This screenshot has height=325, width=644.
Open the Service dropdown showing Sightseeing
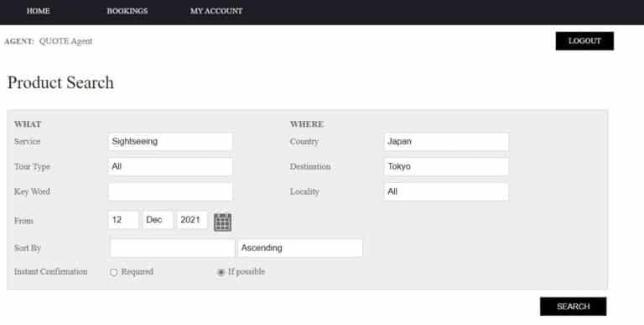(170, 142)
